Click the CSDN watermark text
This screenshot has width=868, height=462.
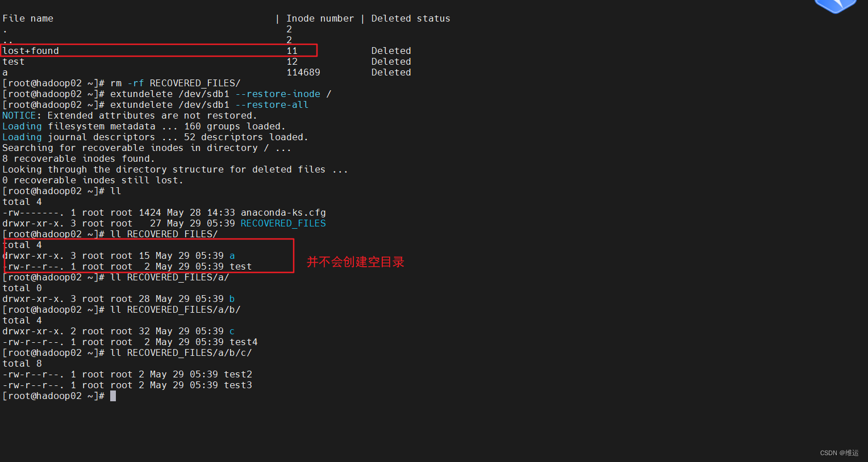coord(839,453)
